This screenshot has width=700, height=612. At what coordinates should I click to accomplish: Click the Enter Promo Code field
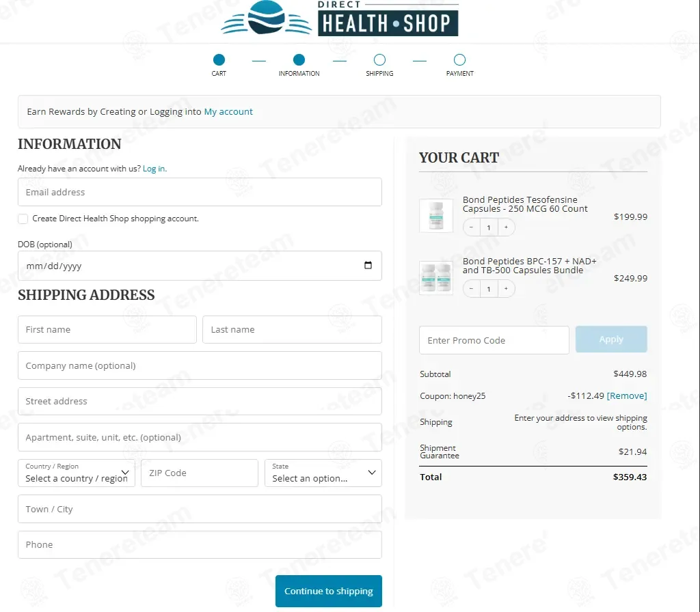(494, 340)
